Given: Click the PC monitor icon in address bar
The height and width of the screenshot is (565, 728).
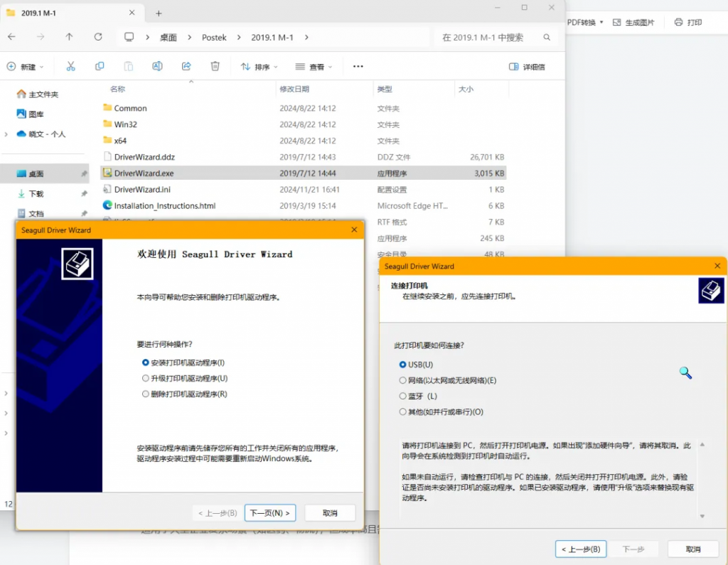Looking at the screenshot, I should (129, 37).
